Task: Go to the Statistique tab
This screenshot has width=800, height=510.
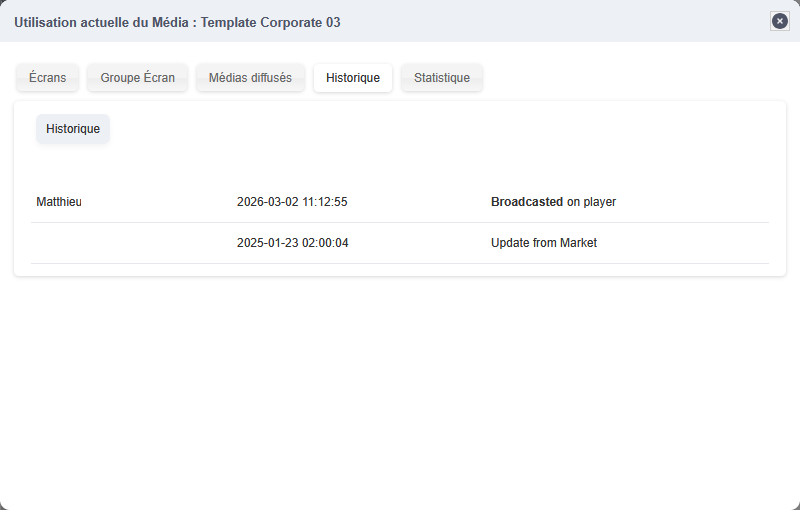Action: point(441,78)
